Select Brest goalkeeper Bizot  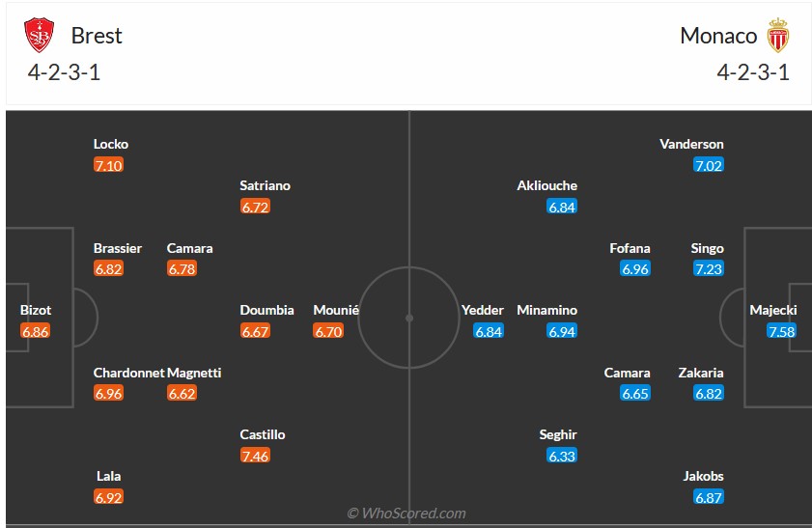point(36,310)
